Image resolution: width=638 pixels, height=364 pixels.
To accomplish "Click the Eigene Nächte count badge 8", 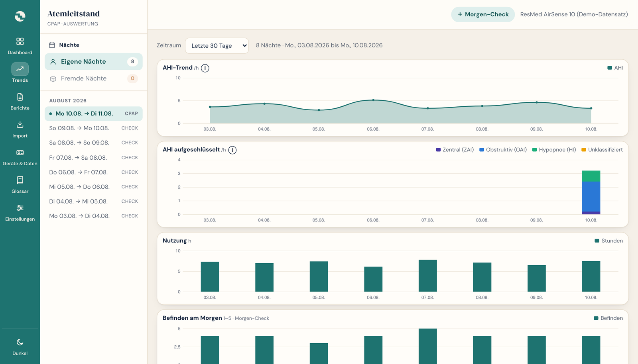I will 132,62.
